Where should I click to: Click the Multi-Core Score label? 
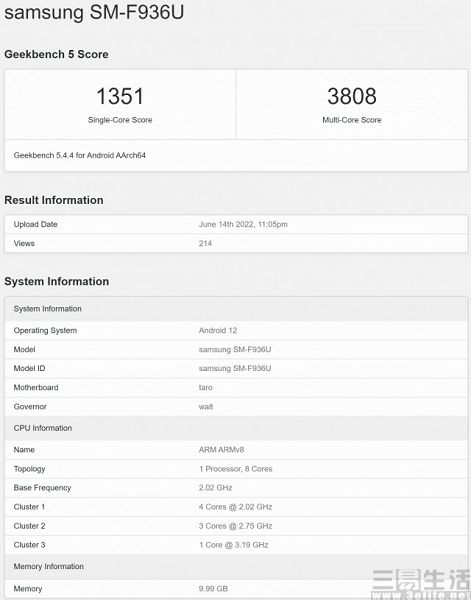point(352,120)
